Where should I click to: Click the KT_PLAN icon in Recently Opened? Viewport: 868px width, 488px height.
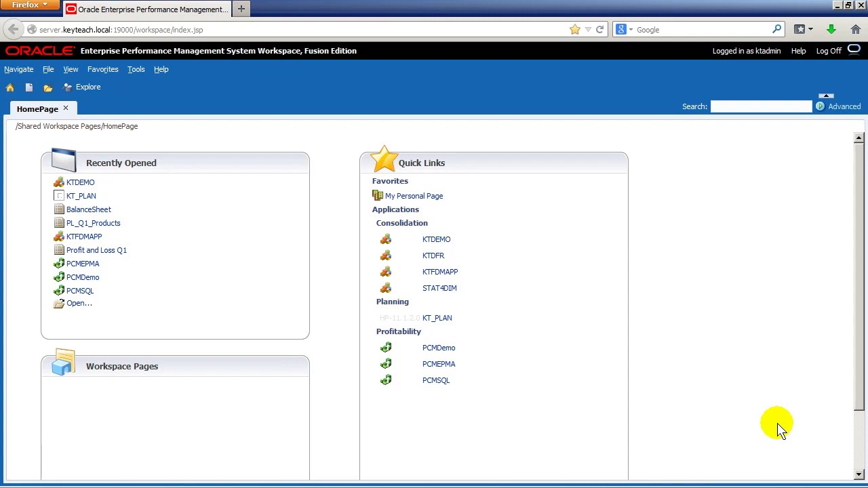(59, 196)
